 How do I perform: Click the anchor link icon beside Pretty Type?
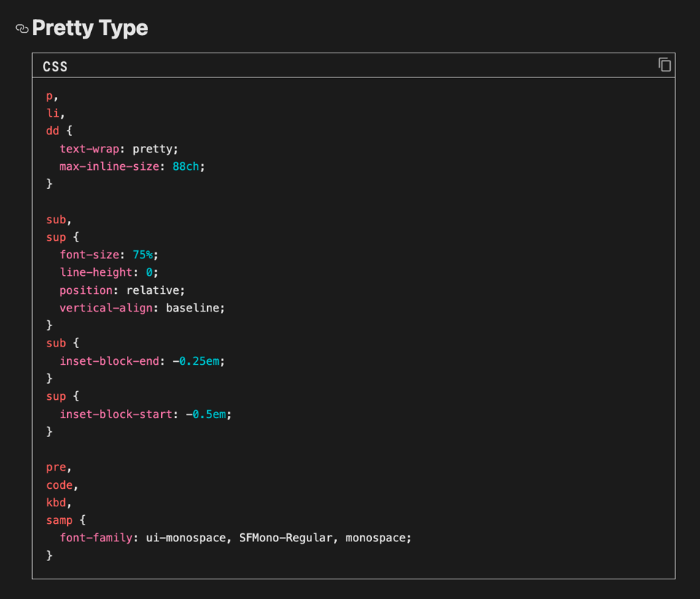[x=22, y=29]
